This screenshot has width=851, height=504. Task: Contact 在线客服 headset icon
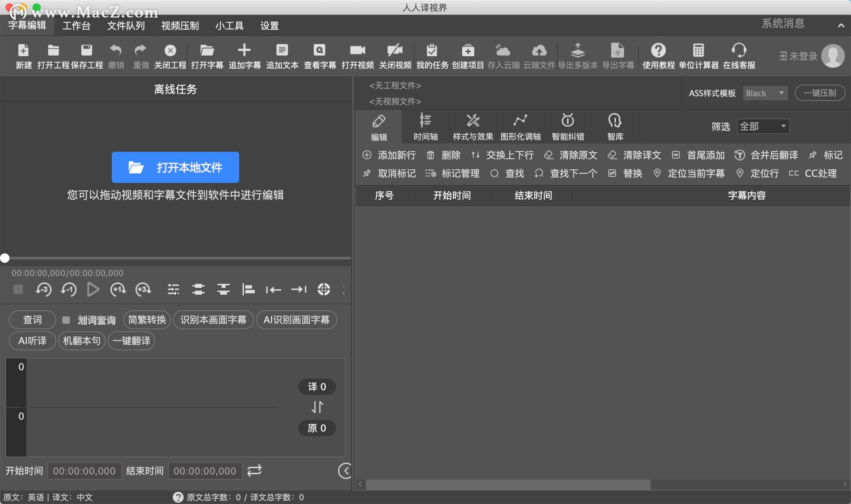pyautogui.click(x=739, y=50)
